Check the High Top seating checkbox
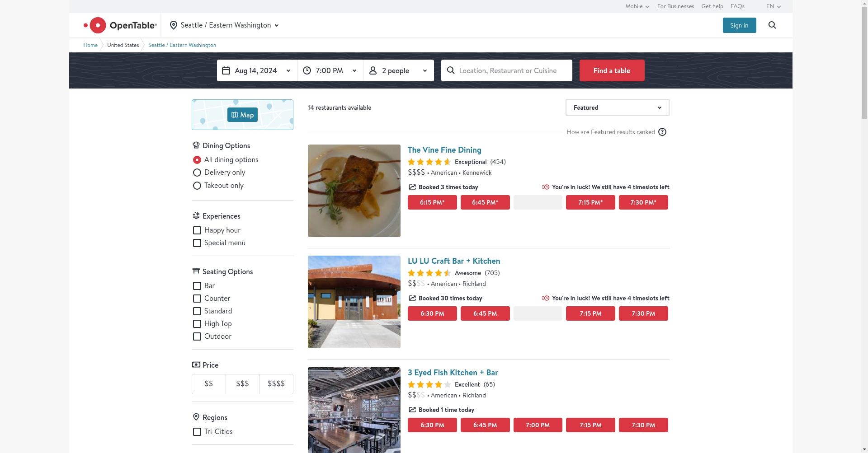868x453 pixels. coord(197,324)
